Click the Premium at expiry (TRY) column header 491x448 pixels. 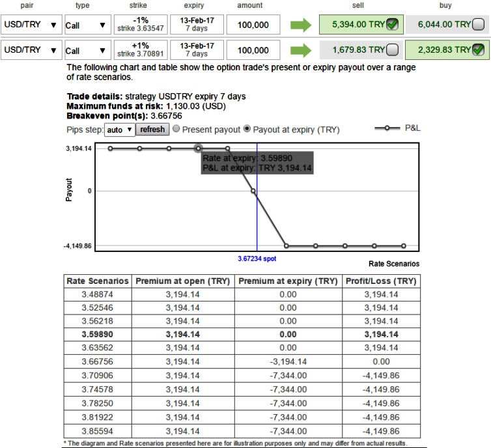[x=288, y=281]
